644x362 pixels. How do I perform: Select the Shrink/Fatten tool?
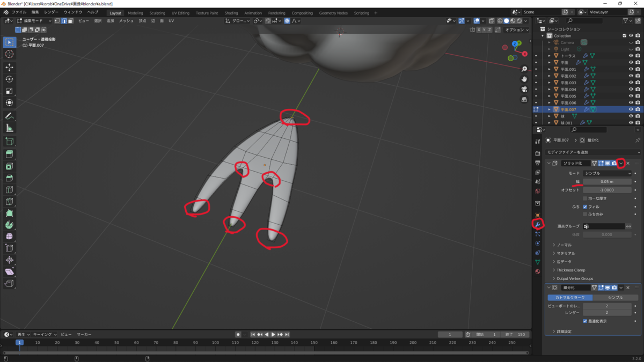(9, 260)
